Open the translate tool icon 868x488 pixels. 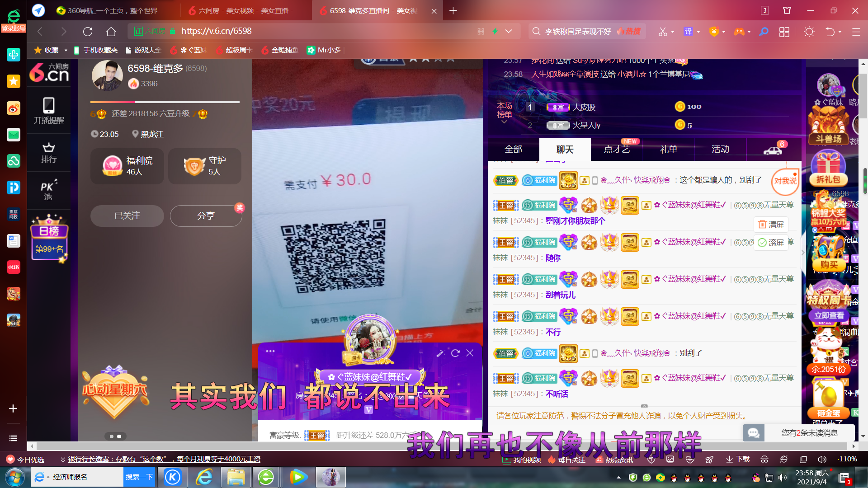pos(688,32)
